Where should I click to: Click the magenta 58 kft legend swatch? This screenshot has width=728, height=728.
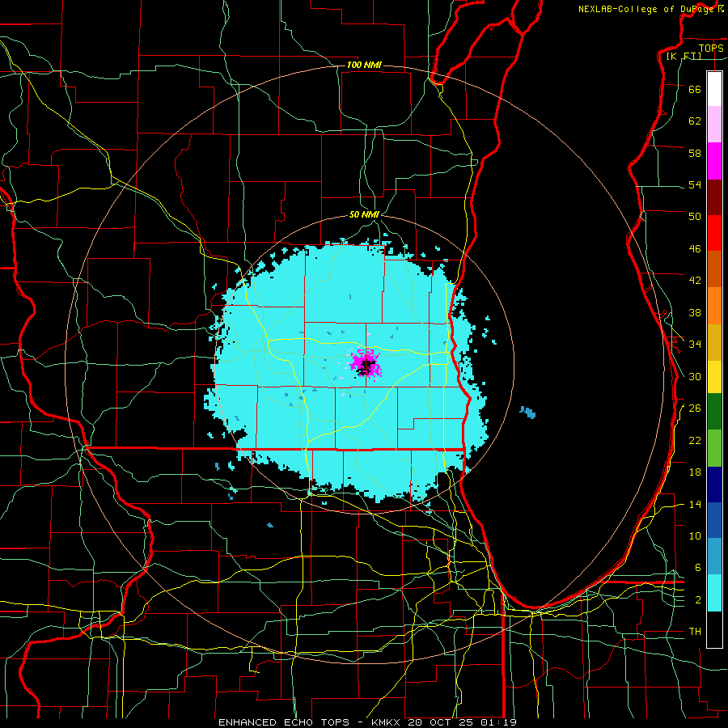[714, 161]
